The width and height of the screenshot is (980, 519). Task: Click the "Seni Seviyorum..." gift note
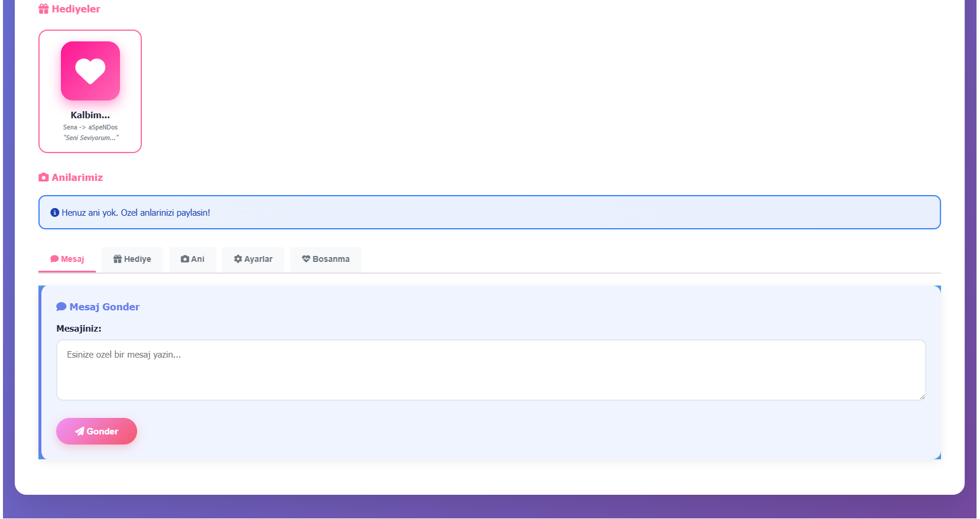pos(90,138)
